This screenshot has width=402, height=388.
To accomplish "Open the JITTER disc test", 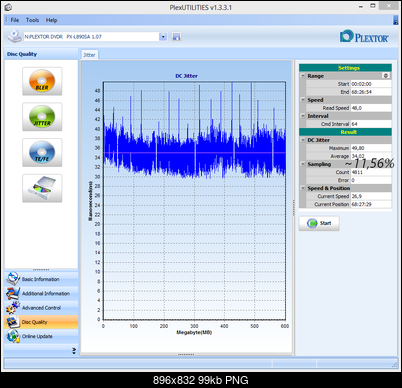I will point(42,117).
